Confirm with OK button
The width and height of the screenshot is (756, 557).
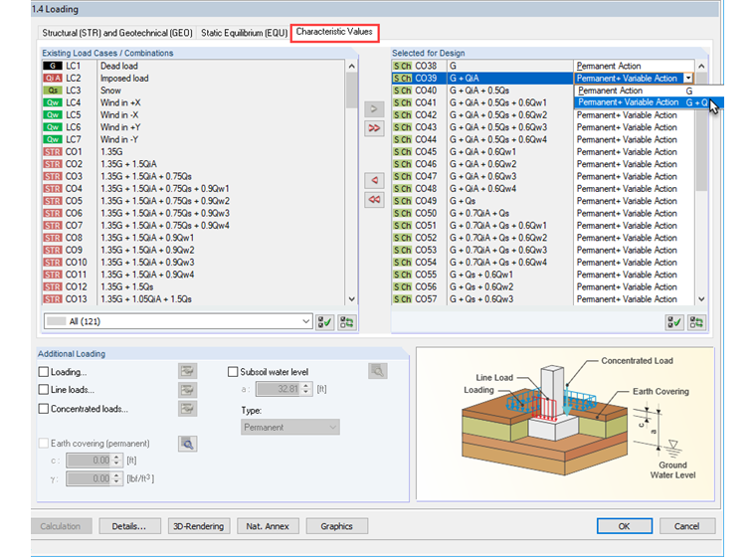625,526
